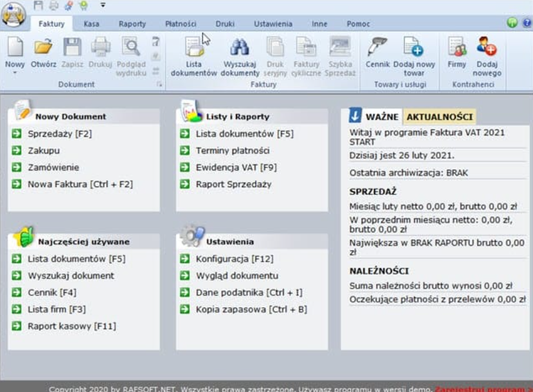Open Konfiguracja [F12] settings link

coord(234,259)
